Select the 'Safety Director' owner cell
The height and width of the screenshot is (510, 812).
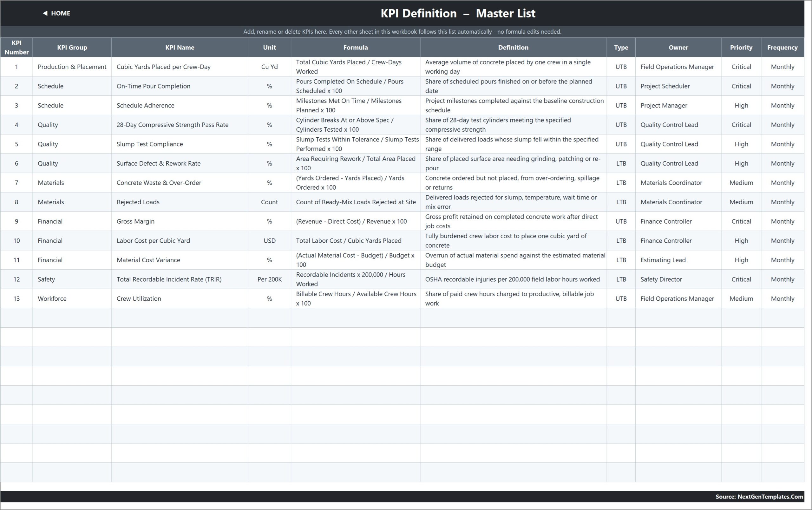click(x=678, y=279)
